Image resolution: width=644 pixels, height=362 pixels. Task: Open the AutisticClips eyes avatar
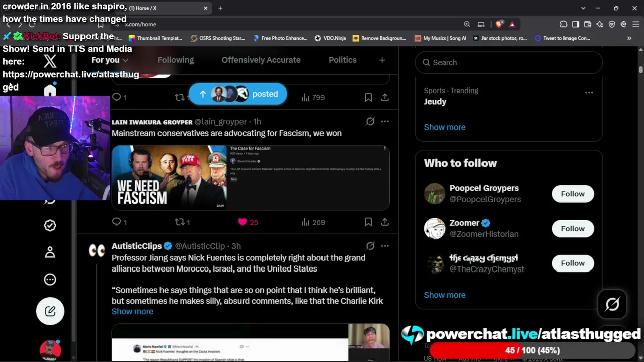coord(97,250)
